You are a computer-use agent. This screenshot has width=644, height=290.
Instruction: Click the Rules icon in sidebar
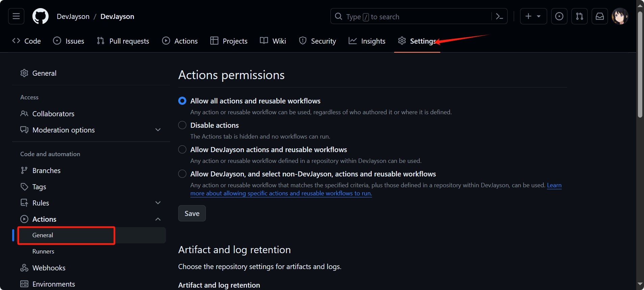point(24,203)
